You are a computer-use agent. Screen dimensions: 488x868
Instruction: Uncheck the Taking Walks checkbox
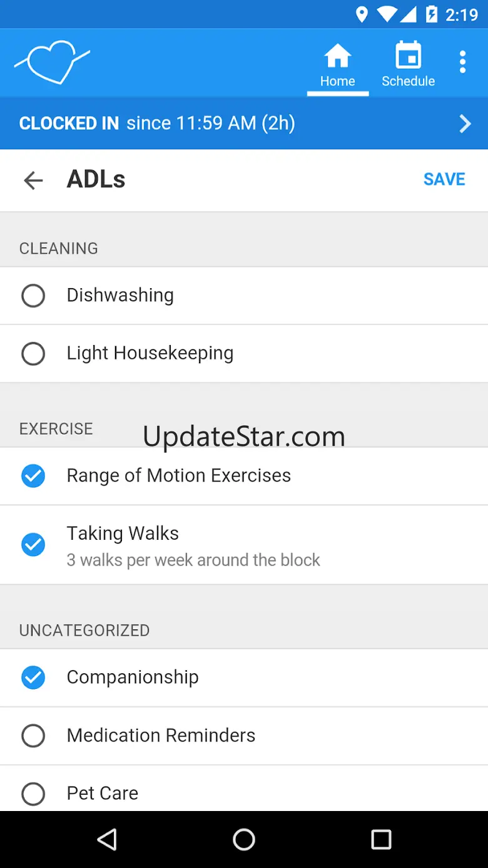click(x=33, y=544)
